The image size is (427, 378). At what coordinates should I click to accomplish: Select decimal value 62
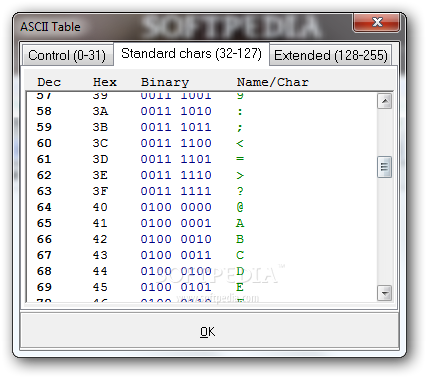(44, 175)
